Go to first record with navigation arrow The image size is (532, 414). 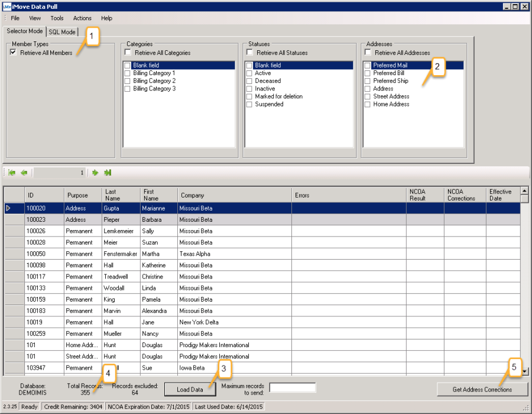pos(12,173)
